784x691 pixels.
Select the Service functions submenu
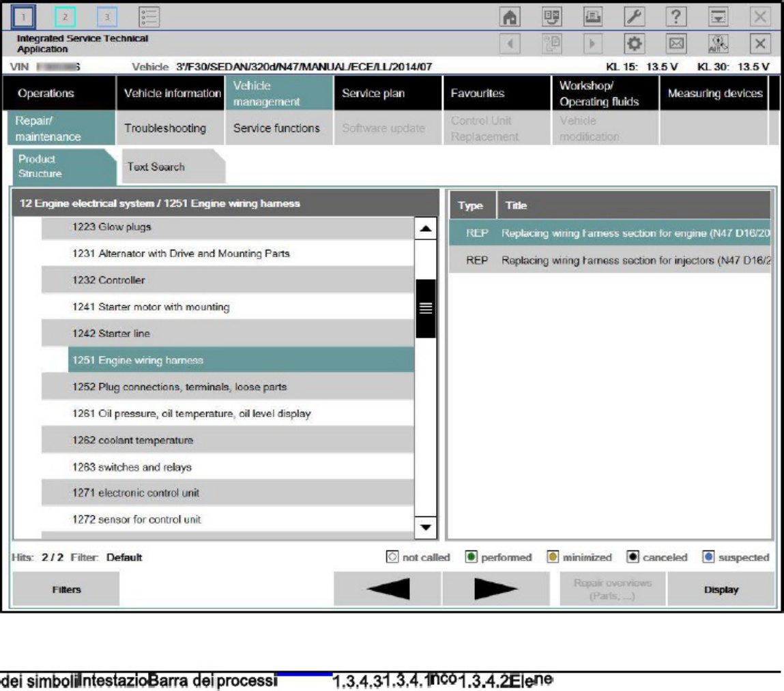pyautogui.click(x=279, y=128)
